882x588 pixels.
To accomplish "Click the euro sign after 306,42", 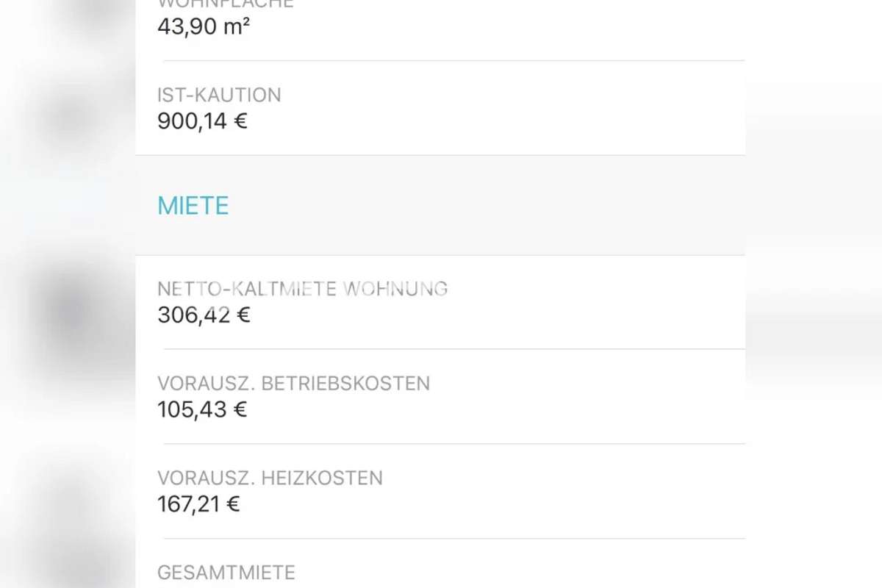I will tap(243, 315).
